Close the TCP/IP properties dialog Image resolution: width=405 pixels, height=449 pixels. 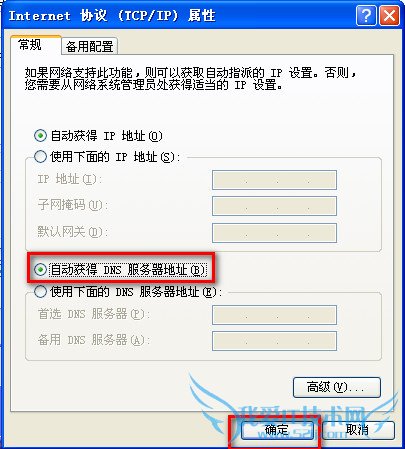coord(389,15)
